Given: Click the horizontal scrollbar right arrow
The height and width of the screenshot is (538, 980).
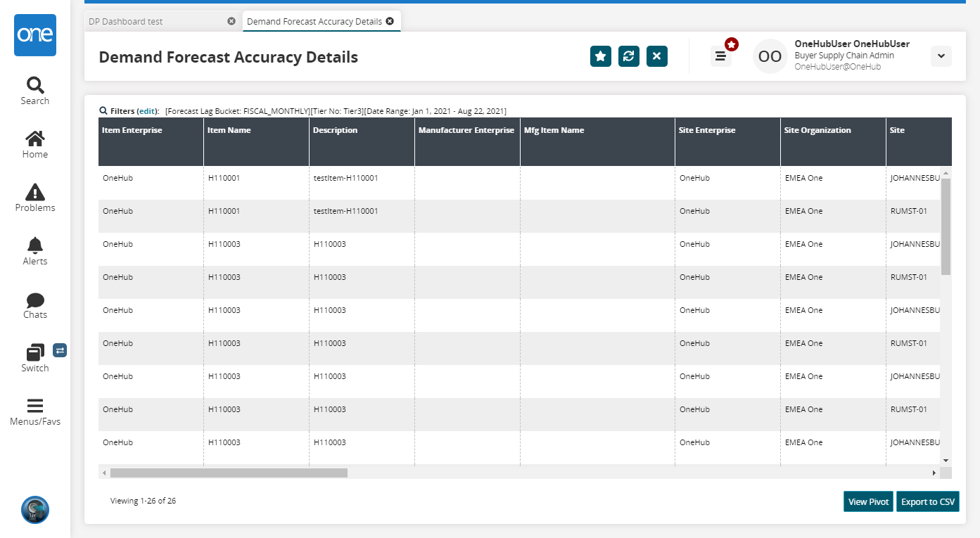Looking at the screenshot, I should click(x=934, y=473).
